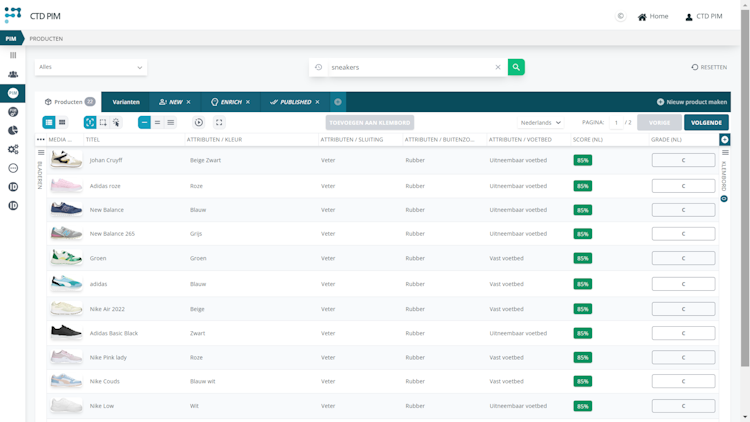Enable the rectangle add-selection mode icon
This screenshot has height=422, width=750.
(103, 122)
